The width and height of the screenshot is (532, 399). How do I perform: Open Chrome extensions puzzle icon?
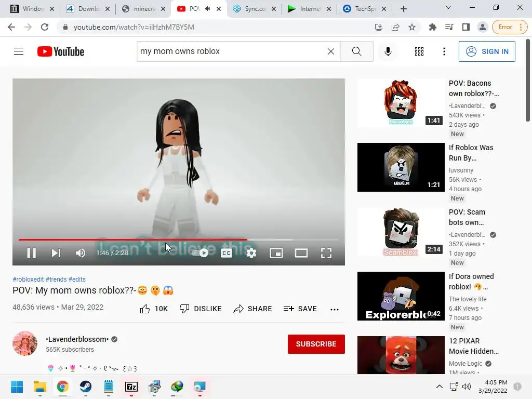pos(433,27)
